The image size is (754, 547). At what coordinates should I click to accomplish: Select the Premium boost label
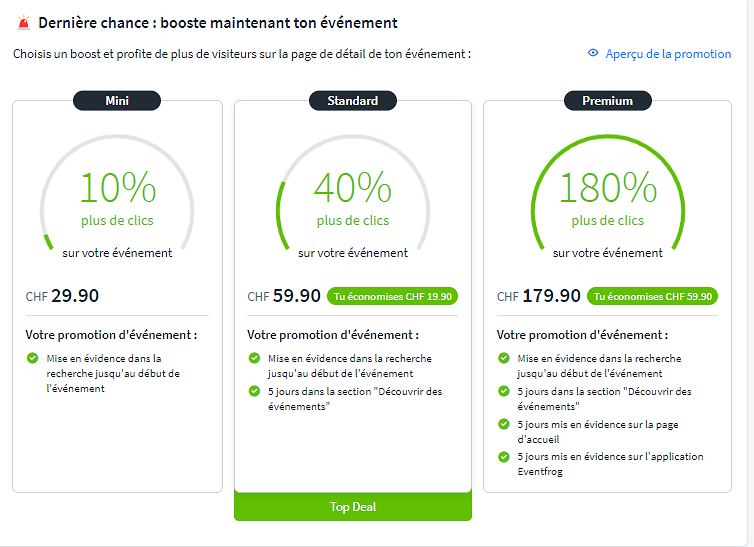[x=607, y=100]
